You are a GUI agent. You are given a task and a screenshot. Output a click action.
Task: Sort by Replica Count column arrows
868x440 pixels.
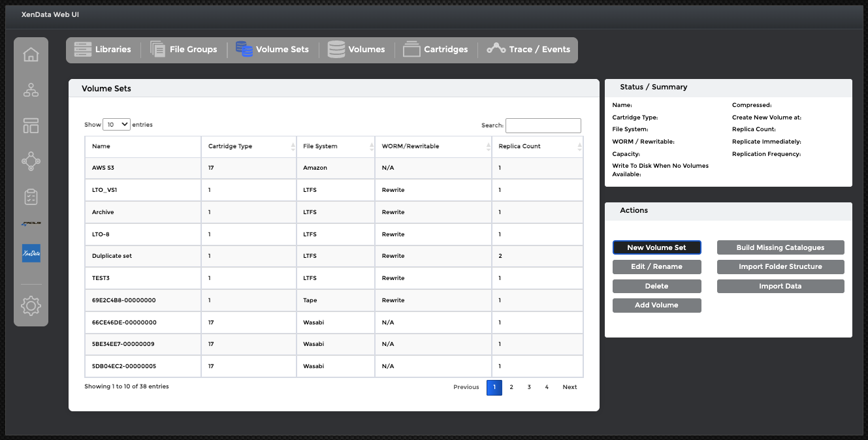[579, 147]
